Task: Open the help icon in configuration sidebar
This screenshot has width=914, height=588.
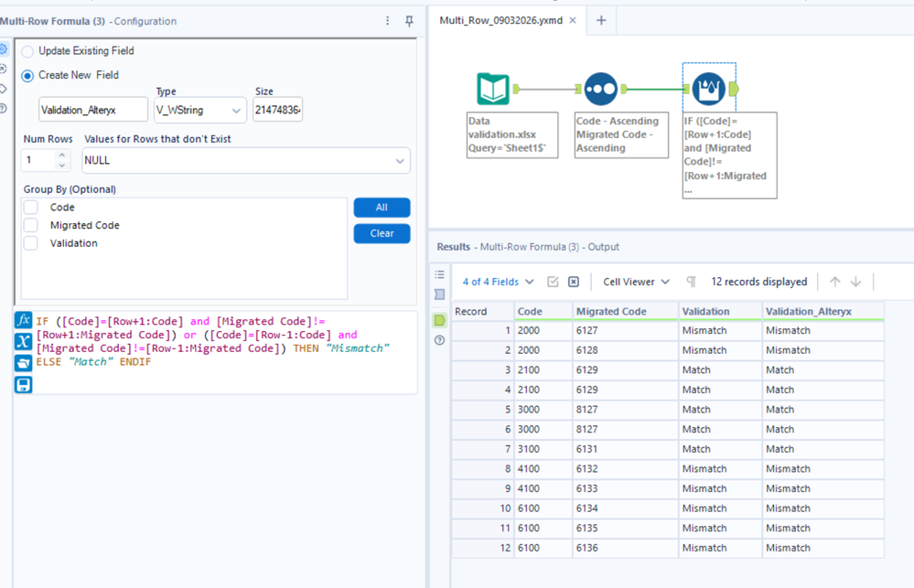Action: coord(4,109)
